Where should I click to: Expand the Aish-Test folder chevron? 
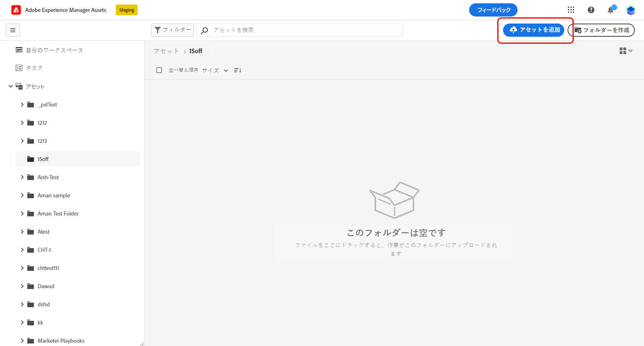tap(22, 177)
